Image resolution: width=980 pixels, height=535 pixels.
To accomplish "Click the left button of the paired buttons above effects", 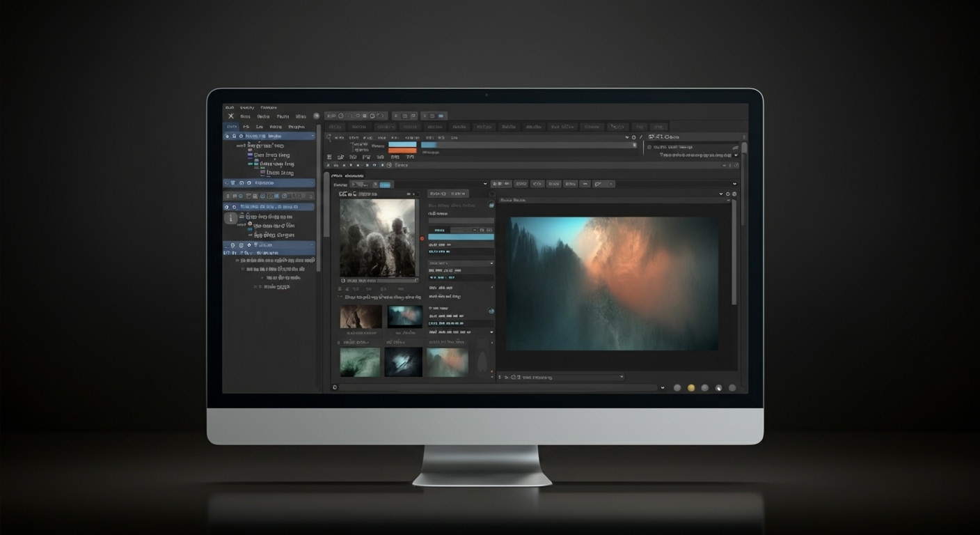I will 437,193.
